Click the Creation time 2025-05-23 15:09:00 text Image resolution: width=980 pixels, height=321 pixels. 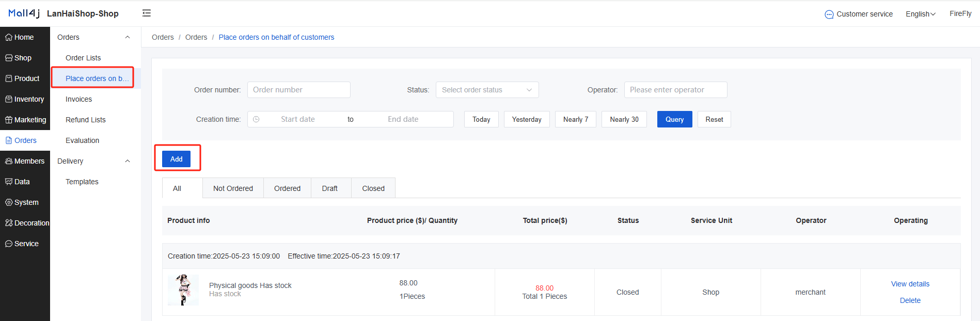[x=224, y=256]
